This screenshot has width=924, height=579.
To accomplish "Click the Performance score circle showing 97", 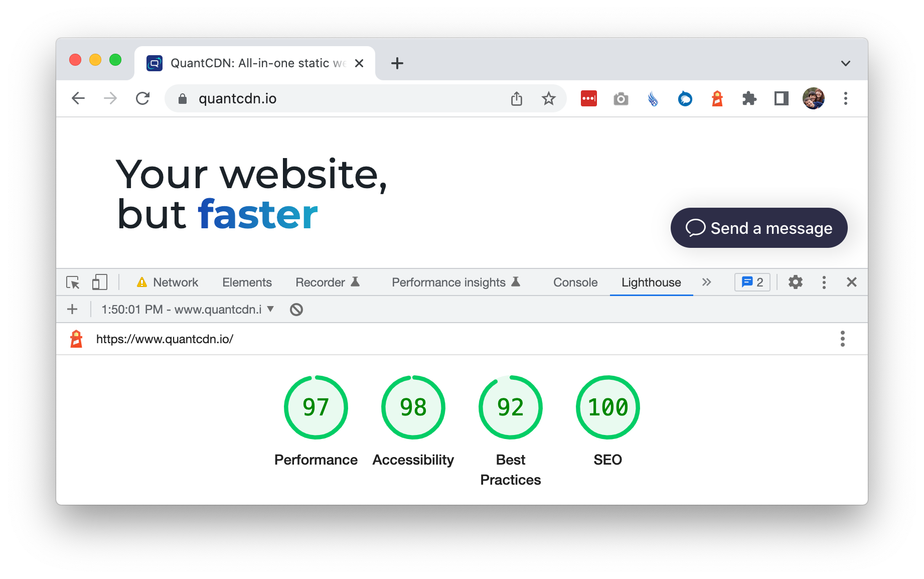I will (316, 407).
